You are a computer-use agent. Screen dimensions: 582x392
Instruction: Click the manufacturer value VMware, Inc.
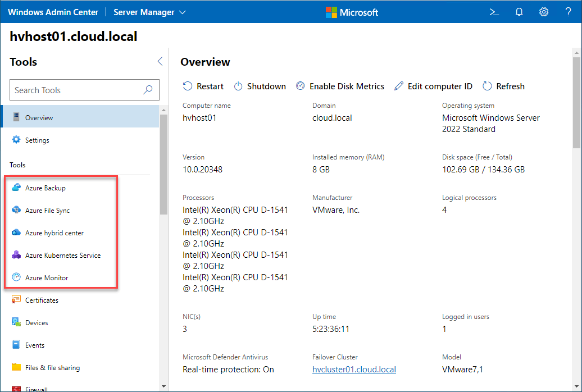click(x=336, y=210)
